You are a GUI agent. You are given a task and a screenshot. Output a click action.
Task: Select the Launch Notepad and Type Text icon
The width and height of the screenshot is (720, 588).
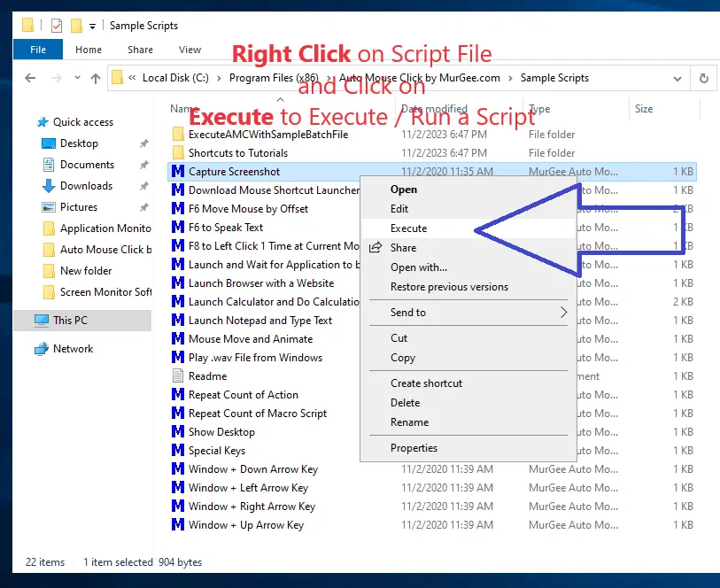point(178,321)
